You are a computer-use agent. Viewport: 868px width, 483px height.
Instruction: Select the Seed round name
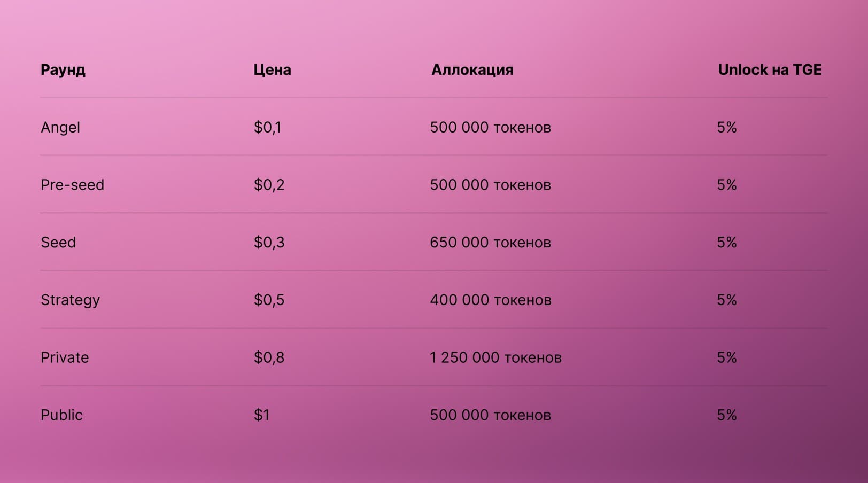58,243
